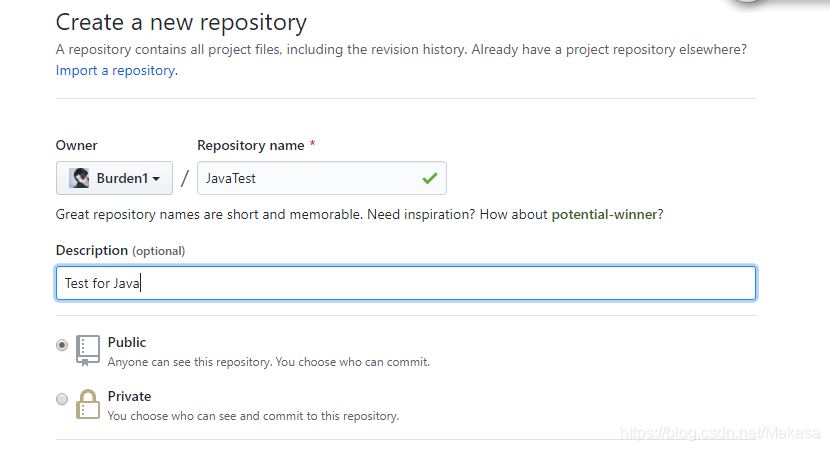
Task: Select the Private radio button
Action: (62, 399)
